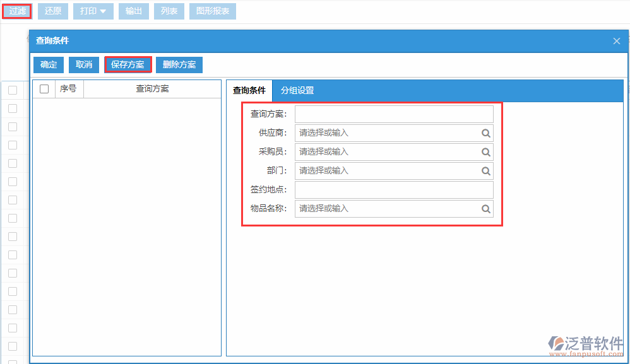Click the 取消 button

click(x=83, y=64)
